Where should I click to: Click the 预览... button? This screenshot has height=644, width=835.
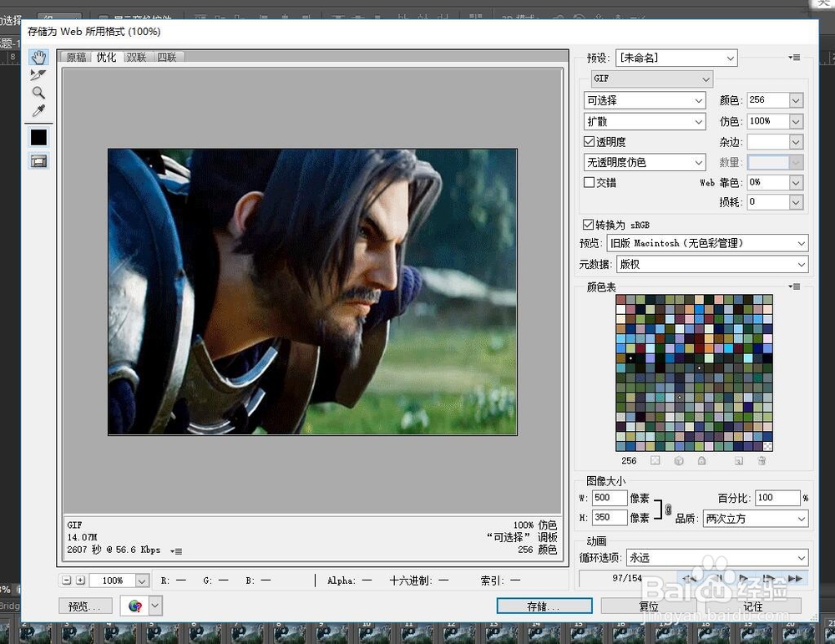pos(85,606)
